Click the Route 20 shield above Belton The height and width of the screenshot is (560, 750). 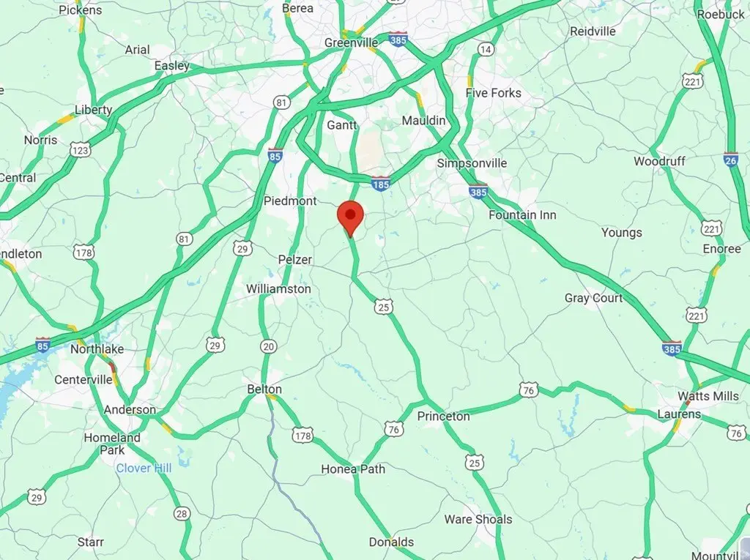(x=270, y=347)
